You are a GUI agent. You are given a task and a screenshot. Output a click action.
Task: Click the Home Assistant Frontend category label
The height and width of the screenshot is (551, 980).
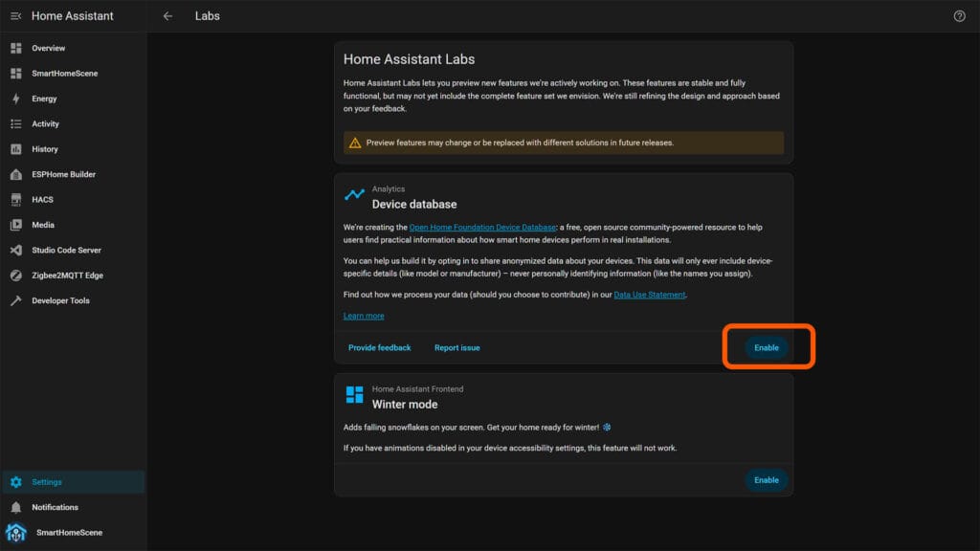[x=417, y=389]
